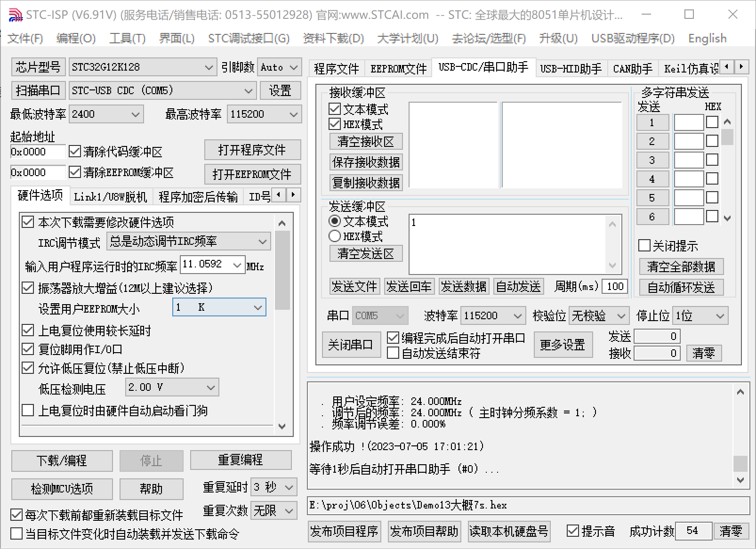
Task: Click 清空接收区 button
Action: tap(366, 141)
